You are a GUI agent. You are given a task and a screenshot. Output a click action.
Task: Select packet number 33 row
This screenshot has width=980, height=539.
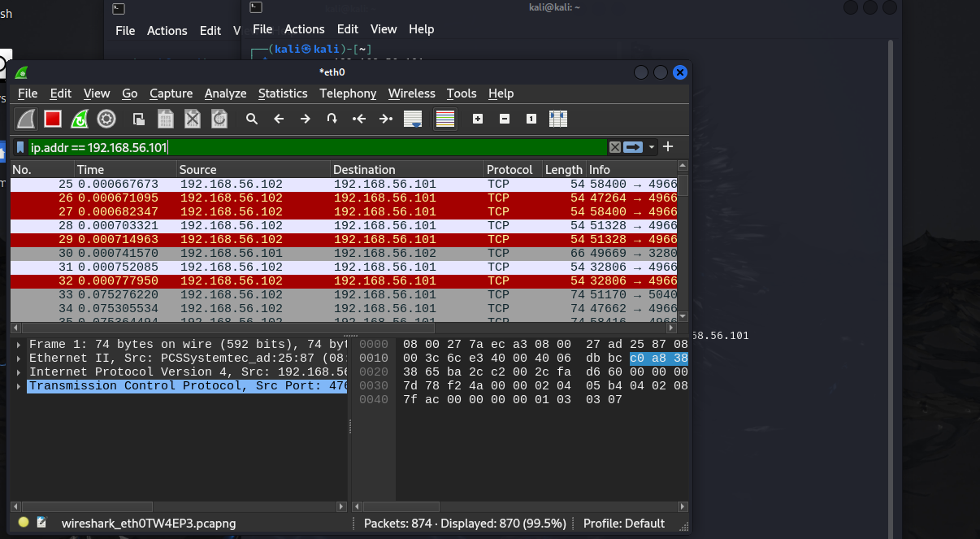point(343,294)
